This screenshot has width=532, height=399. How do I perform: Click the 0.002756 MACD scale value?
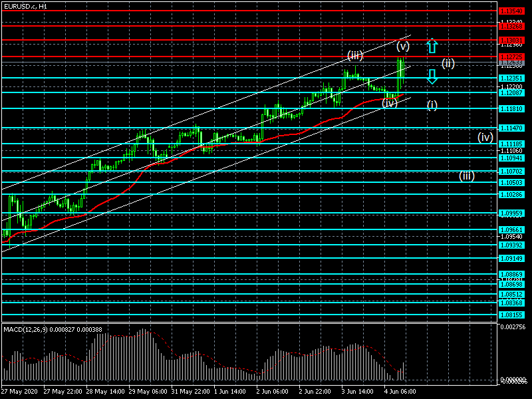pos(513,327)
